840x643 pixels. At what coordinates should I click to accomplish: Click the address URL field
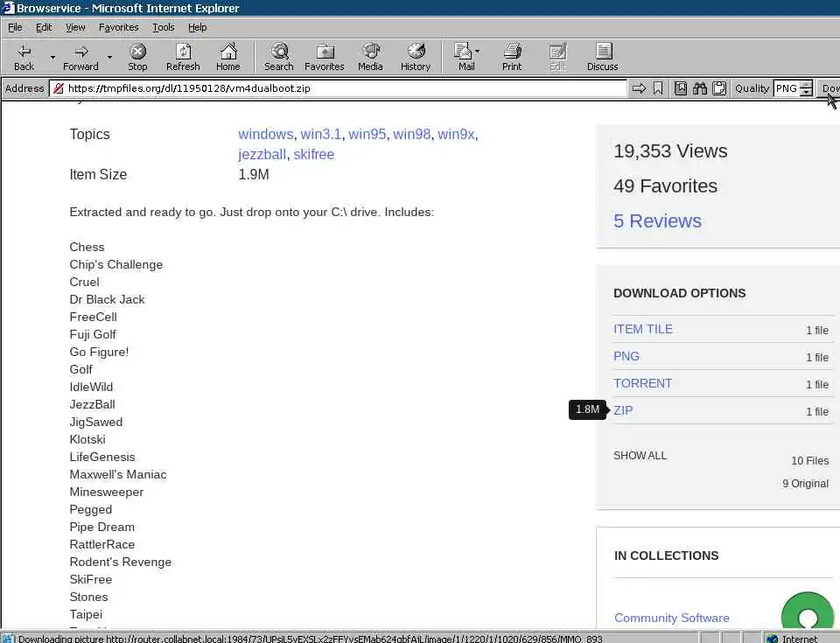[338, 88]
